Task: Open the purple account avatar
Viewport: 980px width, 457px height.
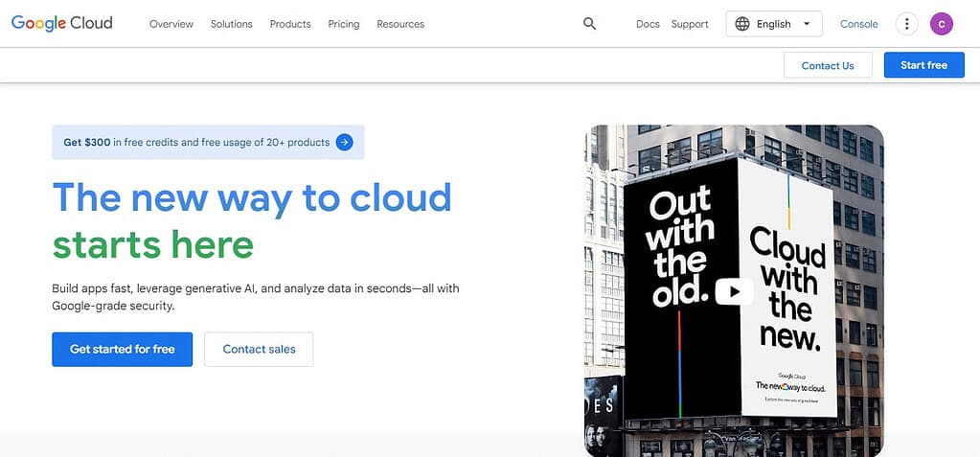Action: [942, 24]
